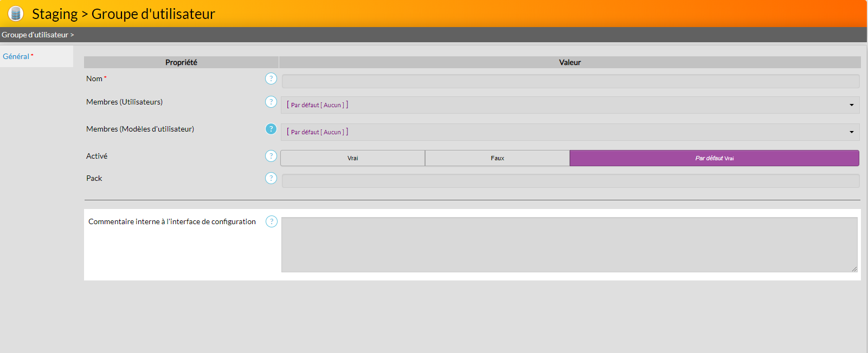Click into the Nom text field
The width and height of the screenshot is (868, 353).
point(570,81)
